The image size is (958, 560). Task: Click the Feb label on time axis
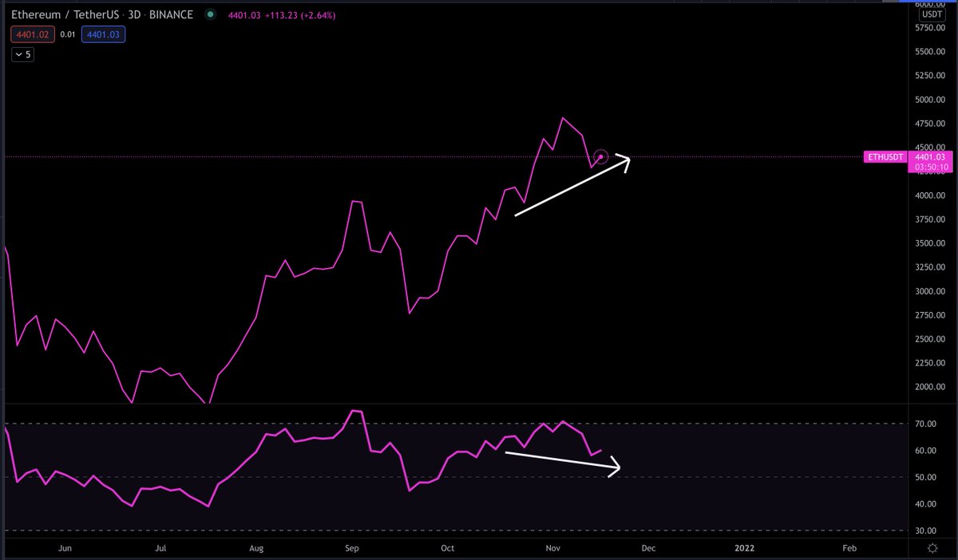click(x=849, y=548)
